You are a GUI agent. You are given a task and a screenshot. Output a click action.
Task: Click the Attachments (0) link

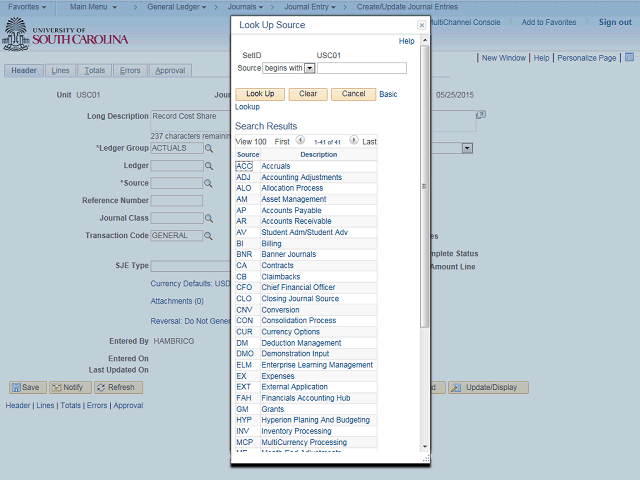(x=177, y=301)
